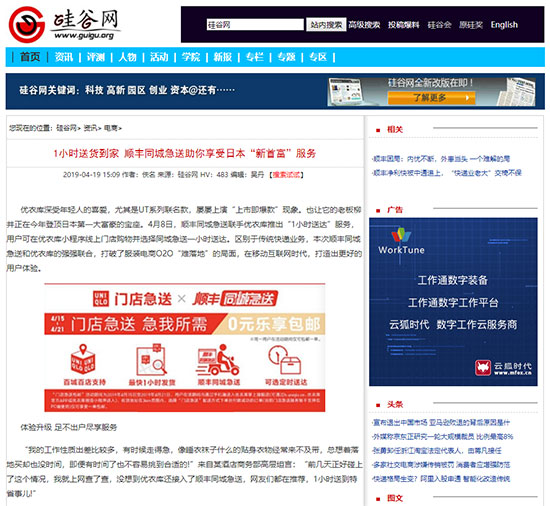This screenshot has width=550, height=506.
Task: Click the 广告 section heading
Action: click(x=395, y=210)
